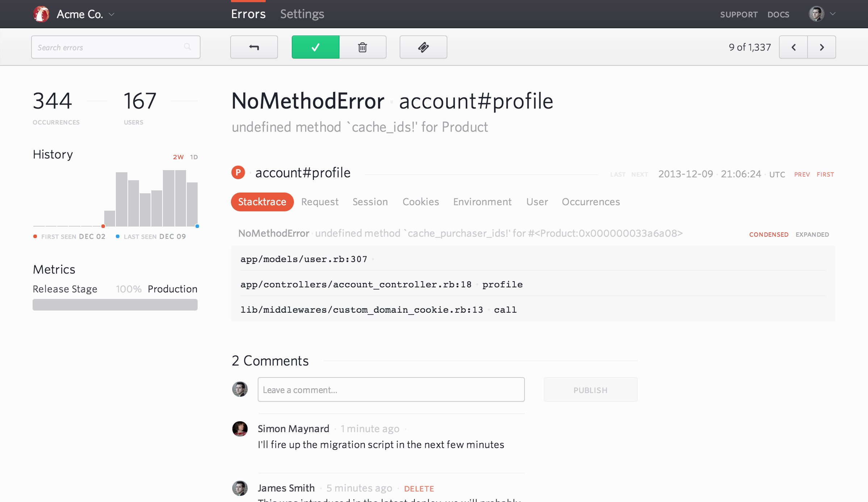Image resolution: width=868 pixels, height=502 pixels.
Task: Delete error using trash can icon
Action: (362, 47)
